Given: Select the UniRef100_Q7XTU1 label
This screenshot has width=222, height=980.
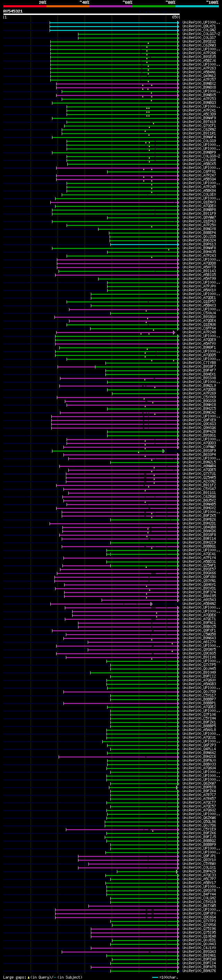Looking at the screenshot, I should pos(199,473).
